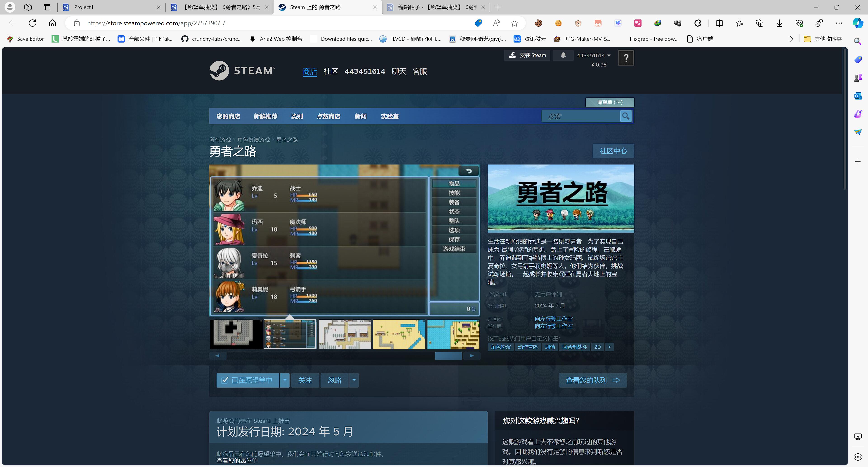868x467 pixels.
Task: Click the back arrow on the game screenshot
Action: (x=469, y=171)
